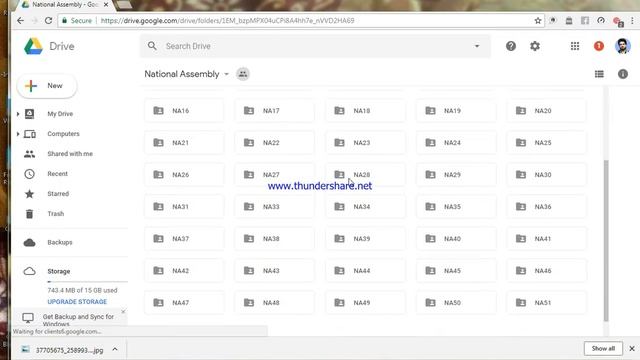Open Drive settings gear

coord(535,46)
